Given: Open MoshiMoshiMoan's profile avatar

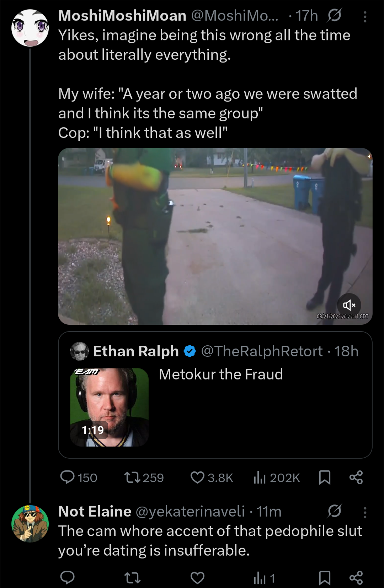Looking at the screenshot, I should [30, 28].
